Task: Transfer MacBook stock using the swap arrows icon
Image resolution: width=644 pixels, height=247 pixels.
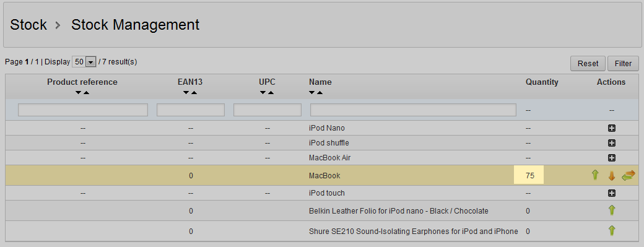Action: (629, 176)
